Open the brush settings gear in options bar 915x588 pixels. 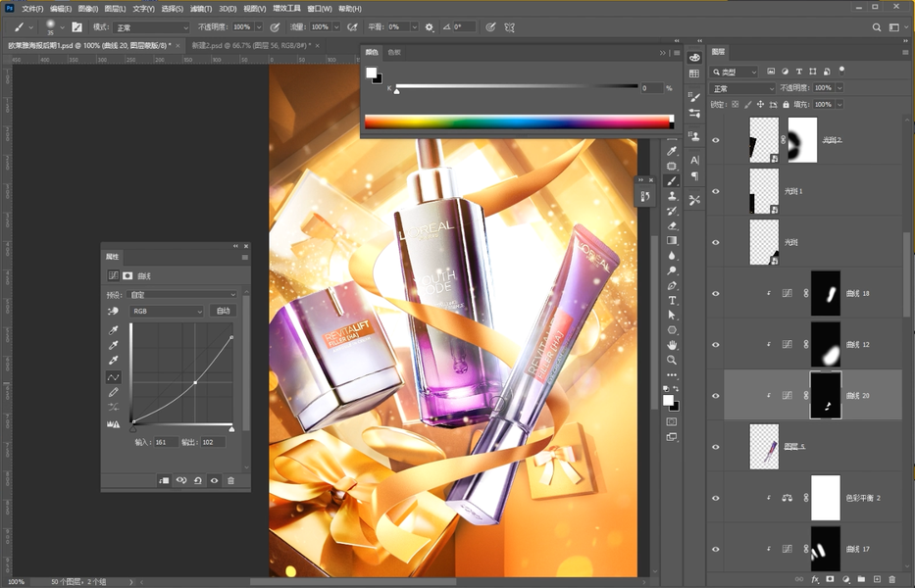pos(430,27)
